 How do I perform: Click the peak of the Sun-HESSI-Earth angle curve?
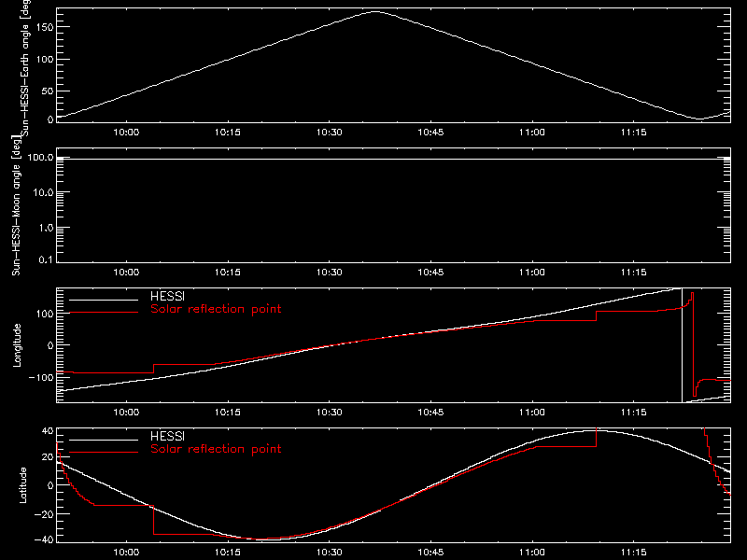coord(376,12)
